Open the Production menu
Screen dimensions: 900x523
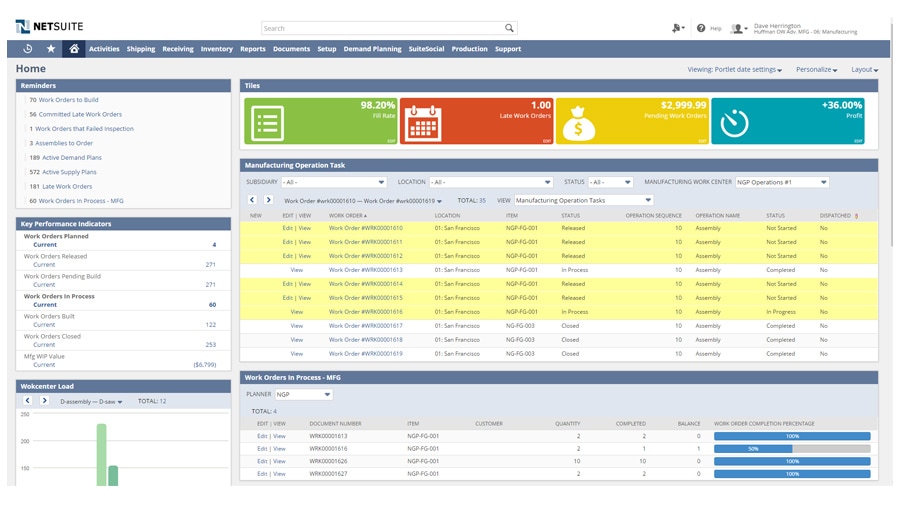click(469, 49)
